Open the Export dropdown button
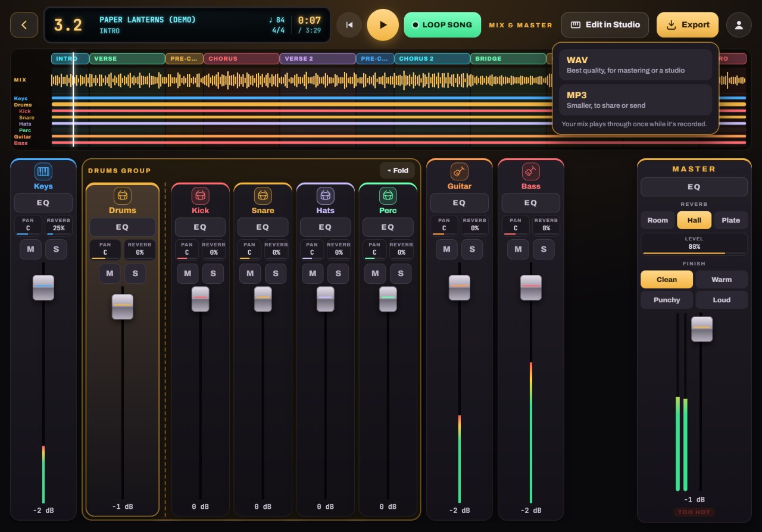 [688, 25]
